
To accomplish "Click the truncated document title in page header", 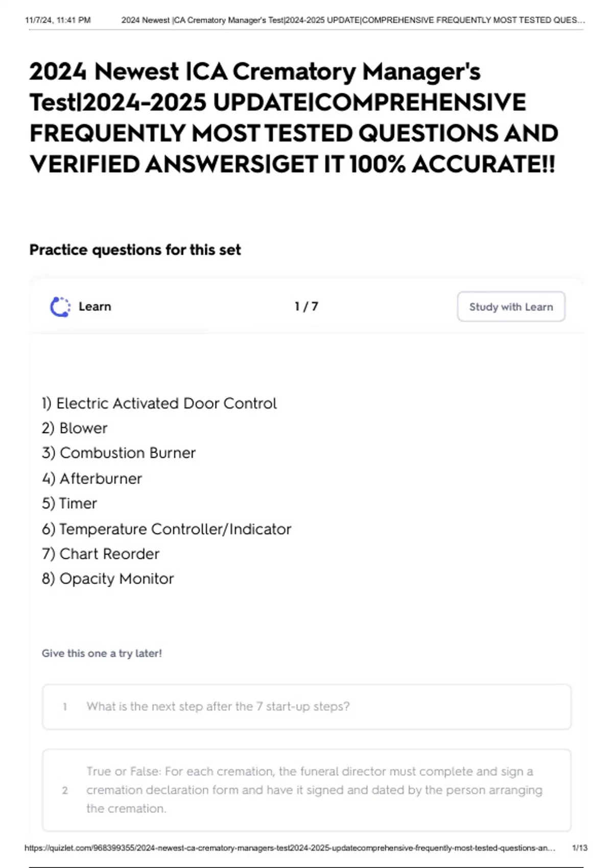I will 353,20.
